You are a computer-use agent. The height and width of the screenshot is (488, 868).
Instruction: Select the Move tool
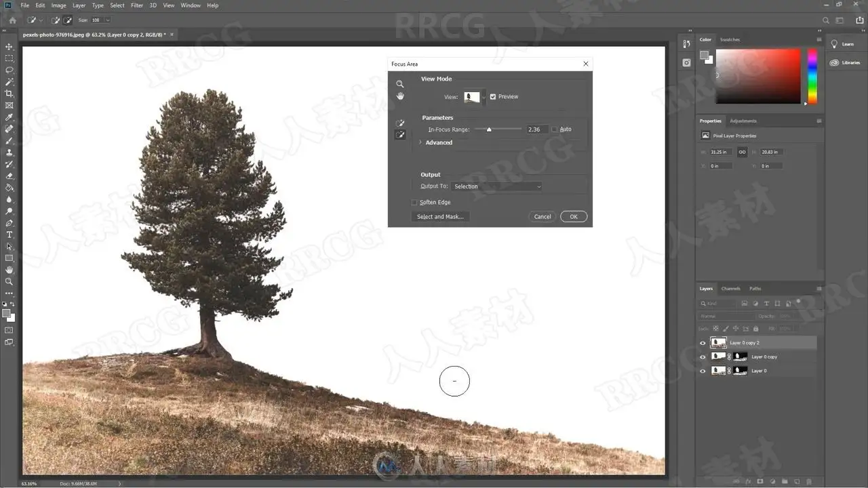pos(9,47)
